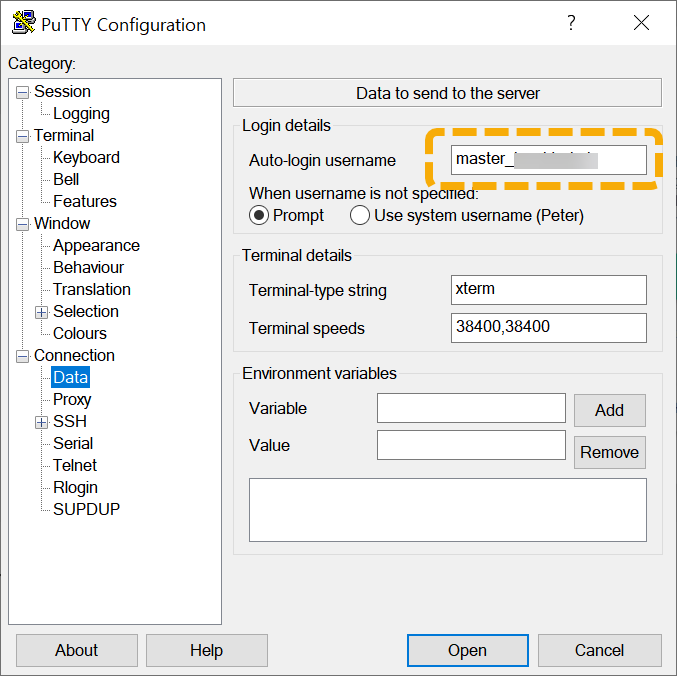The image size is (677, 676).
Task: Open the Terminal category
Action: point(64,136)
